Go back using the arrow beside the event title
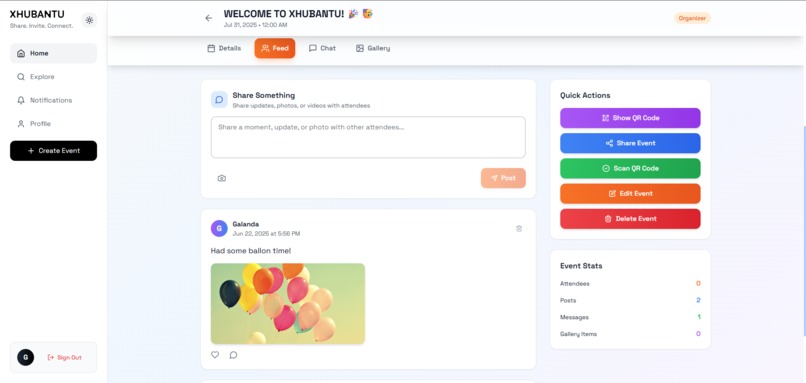The image size is (806, 383). [208, 18]
